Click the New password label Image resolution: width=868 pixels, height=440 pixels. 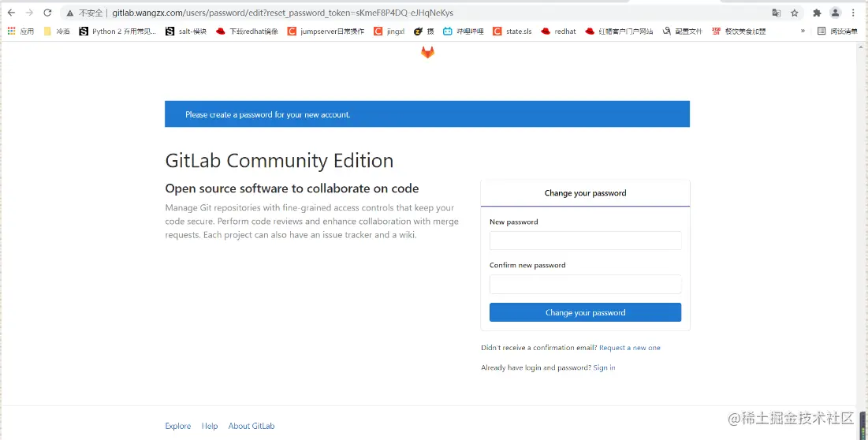pyautogui.click(x=514, y=222)
